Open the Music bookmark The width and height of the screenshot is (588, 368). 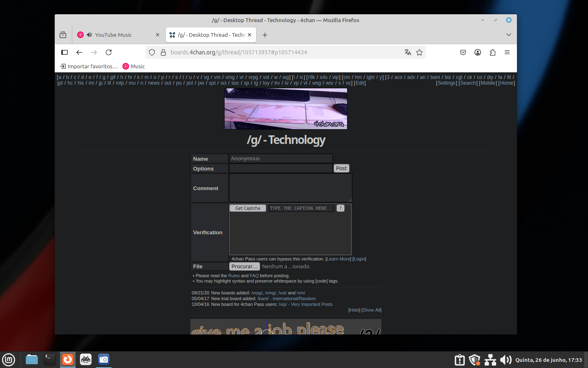click(x=134, y=66)
